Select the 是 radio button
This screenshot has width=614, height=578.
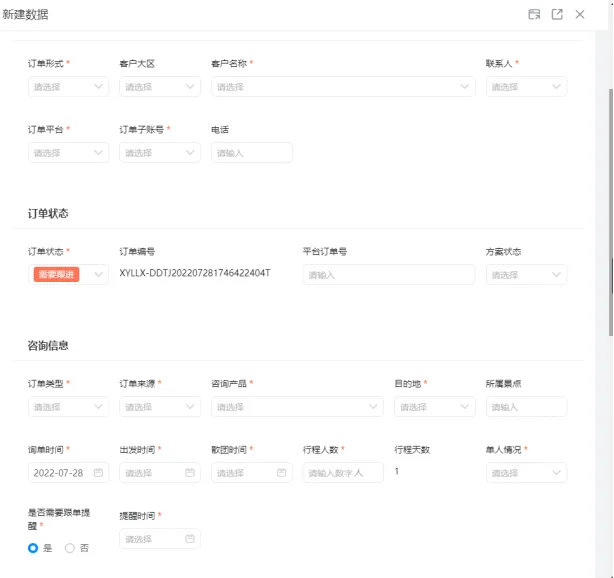coord(33,548)
